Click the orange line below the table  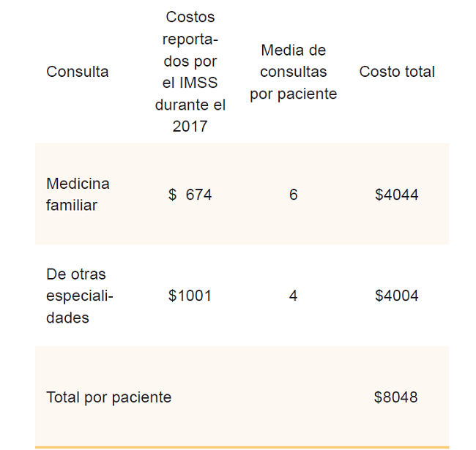(x=242, y=446)
